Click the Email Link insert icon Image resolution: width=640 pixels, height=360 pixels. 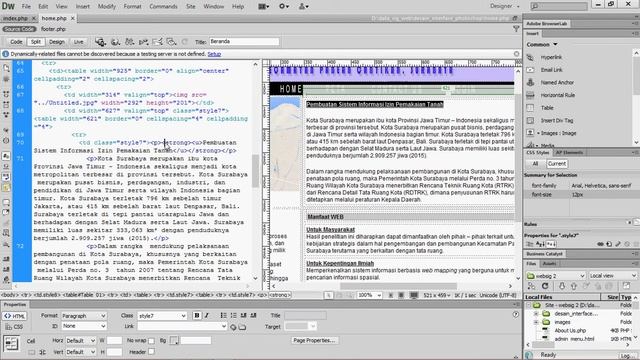tap(530, 70)
